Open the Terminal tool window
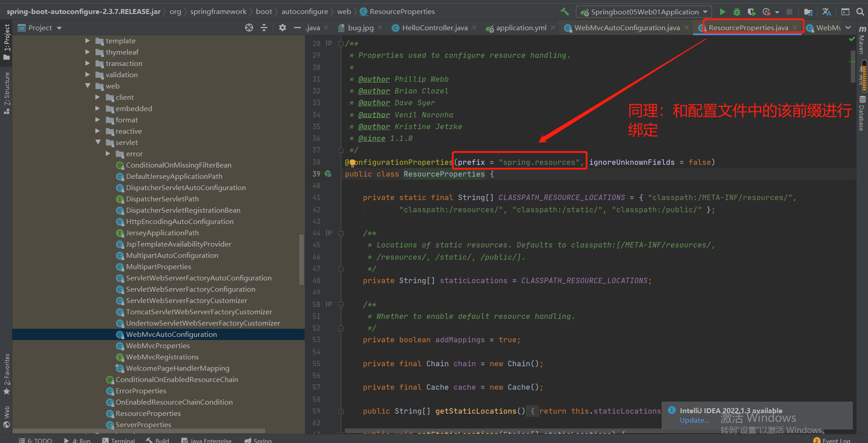This screenshot has width=868, height=443. (x=118, y=440)
